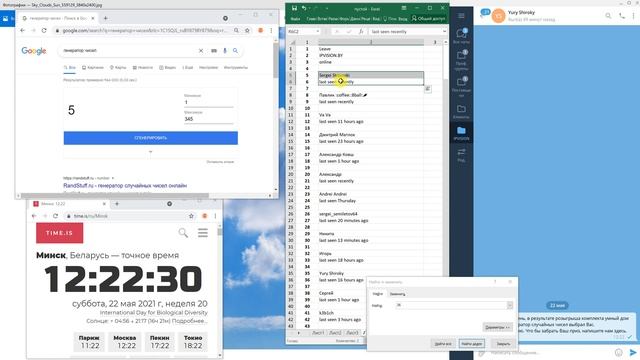Switch to the Заменить tab in Find dialog
This screenshot has width=640, height=360.
point(398,294)
